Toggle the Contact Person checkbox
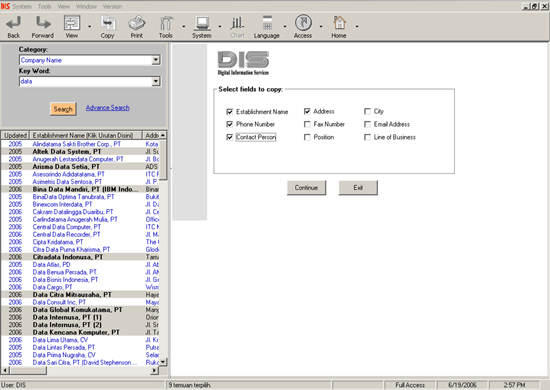 (x=230, y=137)
